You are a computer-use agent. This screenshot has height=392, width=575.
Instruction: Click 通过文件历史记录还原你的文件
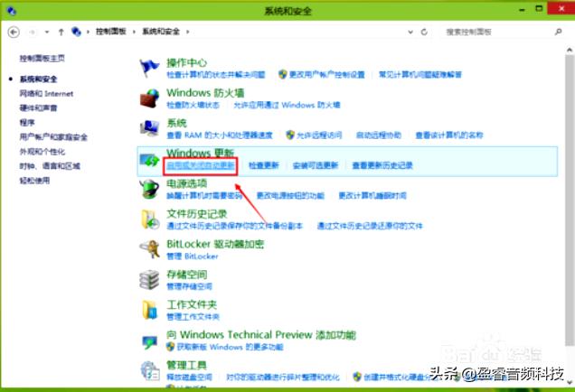click(370, 226)
